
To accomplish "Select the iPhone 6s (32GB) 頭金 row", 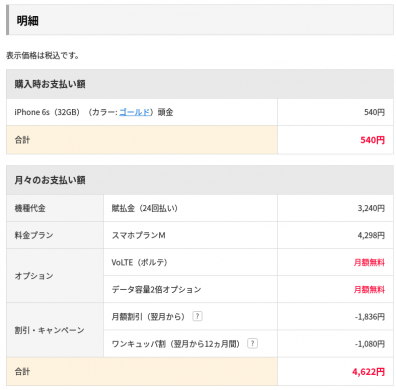I will pyautogui.click(x=200, y=112).
